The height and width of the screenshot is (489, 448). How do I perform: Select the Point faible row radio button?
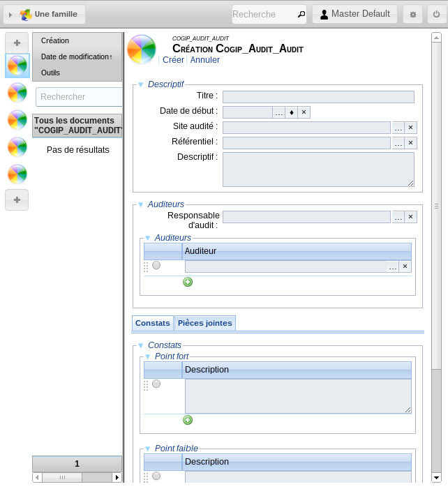click(x=156, y=476)
